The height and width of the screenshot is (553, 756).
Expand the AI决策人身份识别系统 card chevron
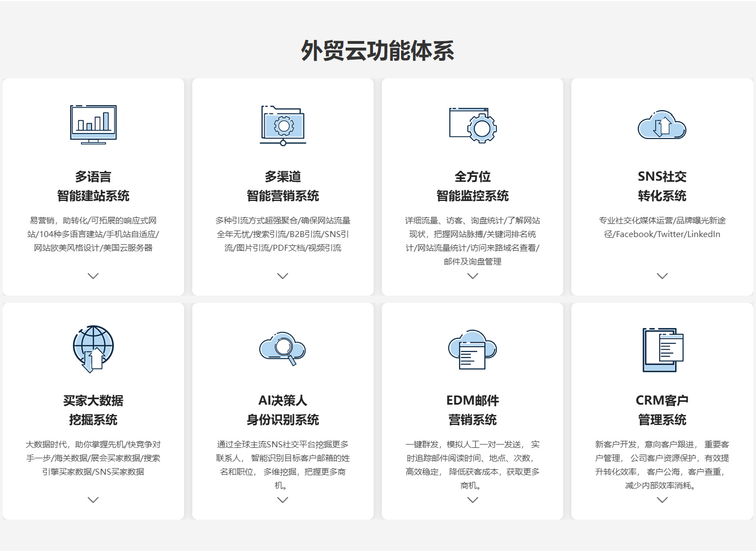[x=283, y=500]
